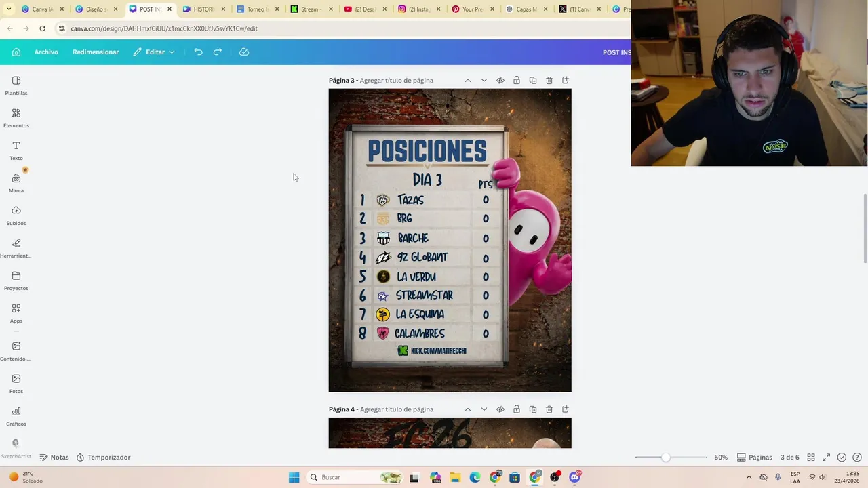Toggle lock on Página 3
868x488 pixels.
517,81
